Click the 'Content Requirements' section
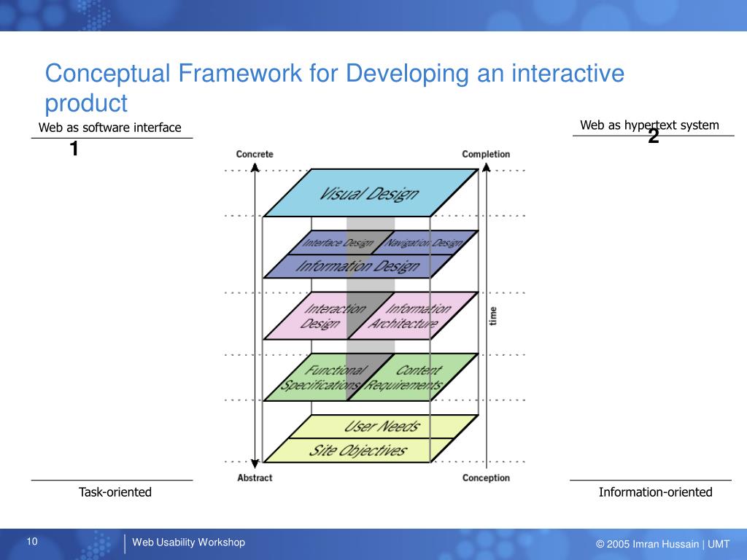Screen dimensions: 747x560 coord(413,377)
